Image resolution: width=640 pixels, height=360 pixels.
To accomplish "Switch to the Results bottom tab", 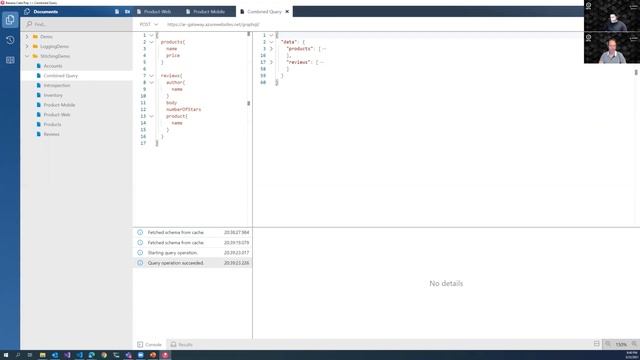I will coord(182,344).
